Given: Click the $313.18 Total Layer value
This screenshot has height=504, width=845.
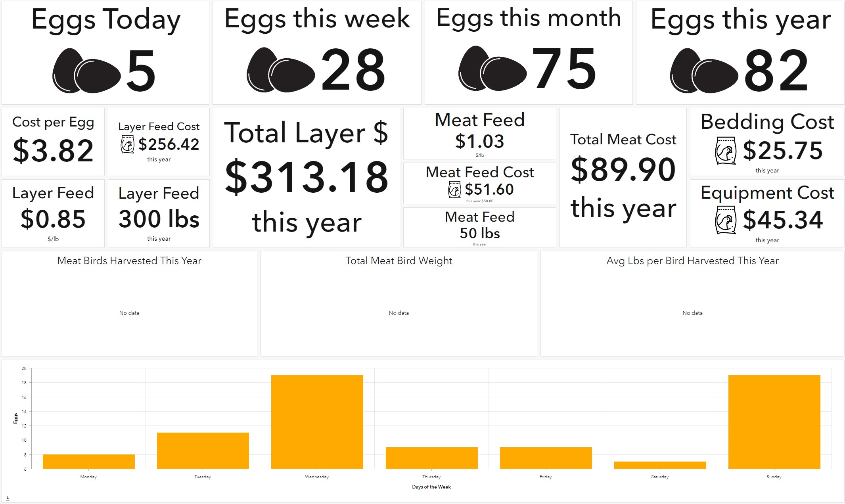Looking at the screenshot, I should (307, 177).
